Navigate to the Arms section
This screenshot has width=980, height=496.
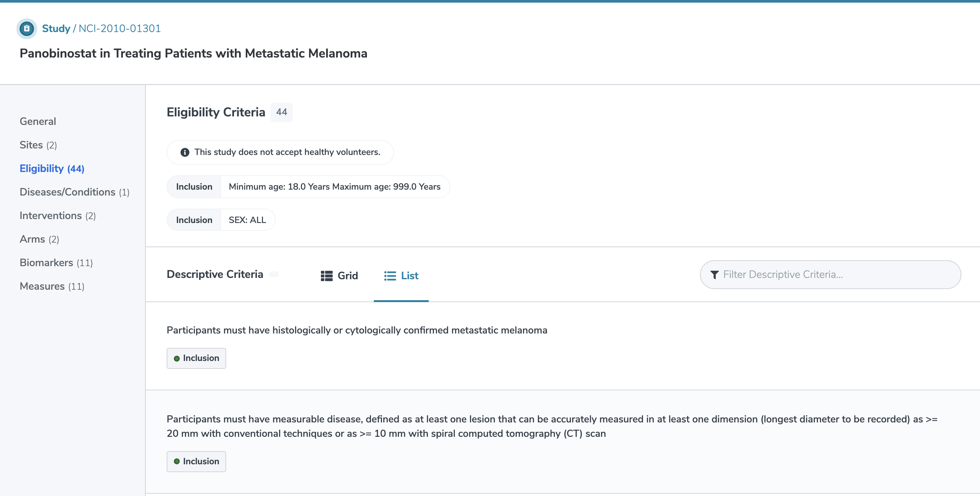pyautogui.click(x=39, y=238)
